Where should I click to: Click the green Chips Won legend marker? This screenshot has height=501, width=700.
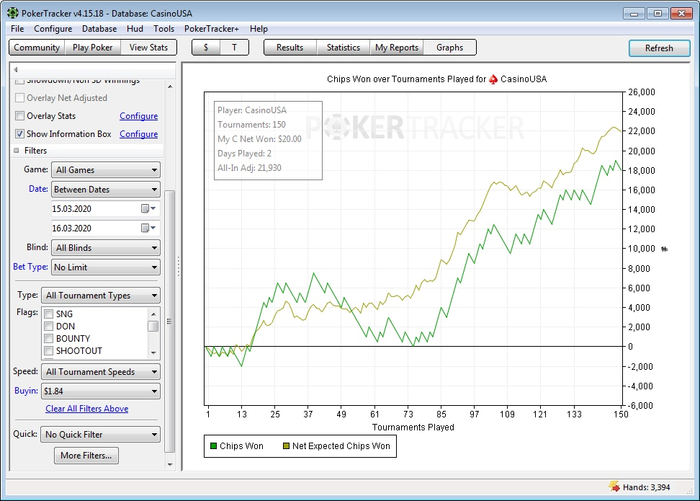tap(211, 446)
